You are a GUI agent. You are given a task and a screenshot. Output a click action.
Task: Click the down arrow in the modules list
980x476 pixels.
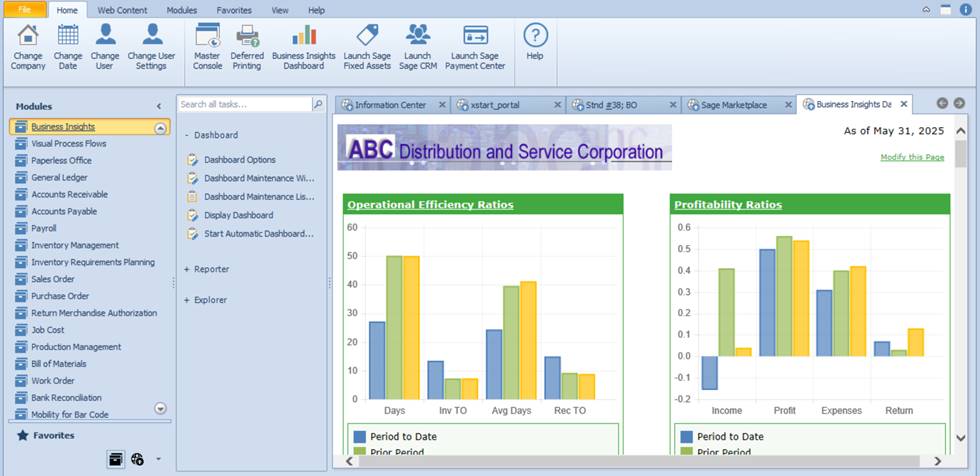click(x=160, y=408)
